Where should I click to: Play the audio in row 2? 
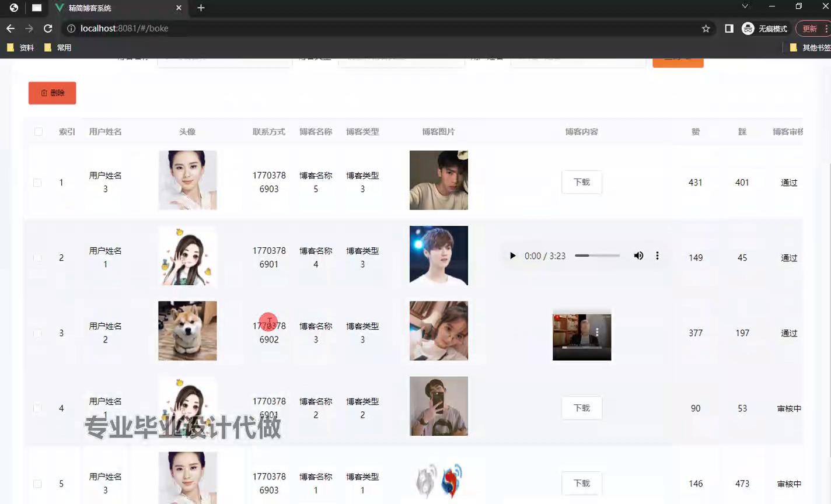512,256
